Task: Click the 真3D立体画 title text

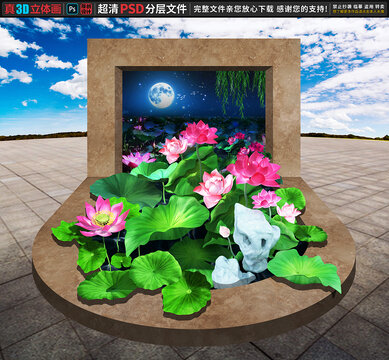Action: 32,9
